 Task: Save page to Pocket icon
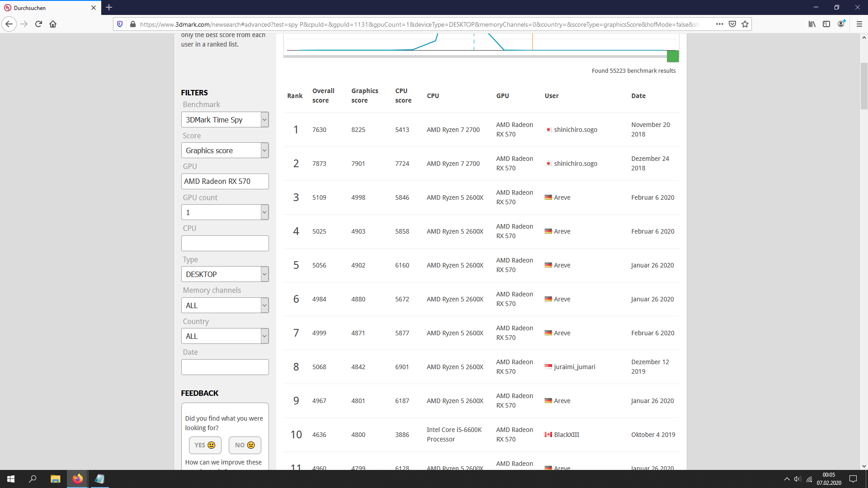732,24
